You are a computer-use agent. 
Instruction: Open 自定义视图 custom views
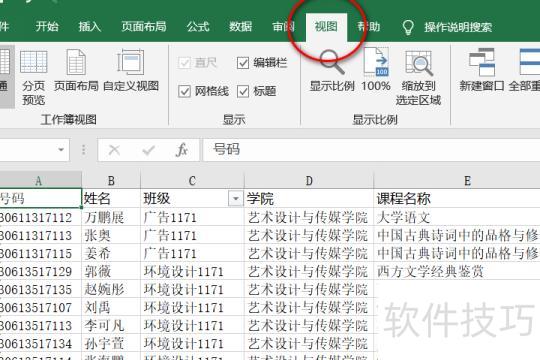131,71
